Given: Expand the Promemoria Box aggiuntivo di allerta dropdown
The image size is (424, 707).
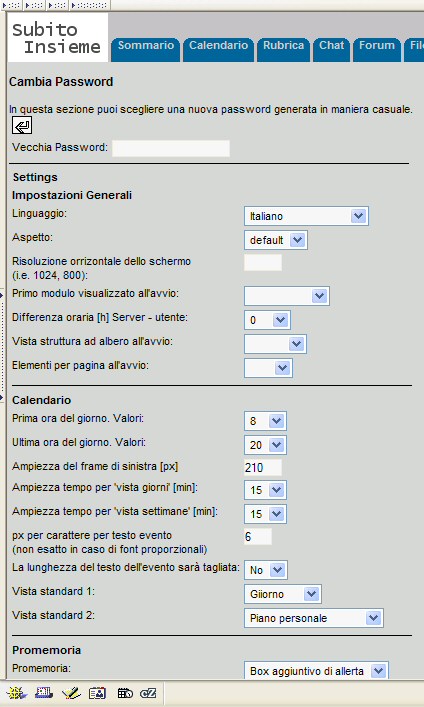Looking at the screenshot, I should point(316,671).
